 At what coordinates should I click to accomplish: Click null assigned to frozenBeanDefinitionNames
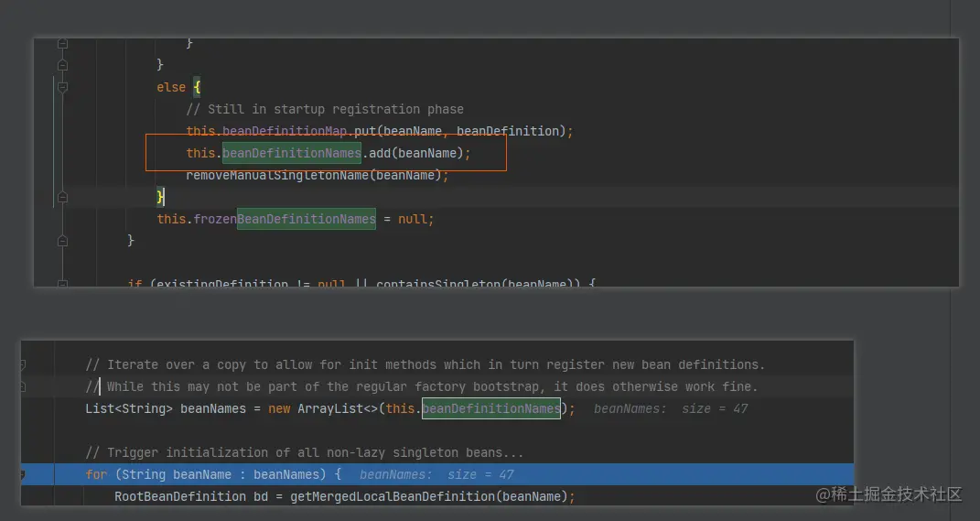413,219
